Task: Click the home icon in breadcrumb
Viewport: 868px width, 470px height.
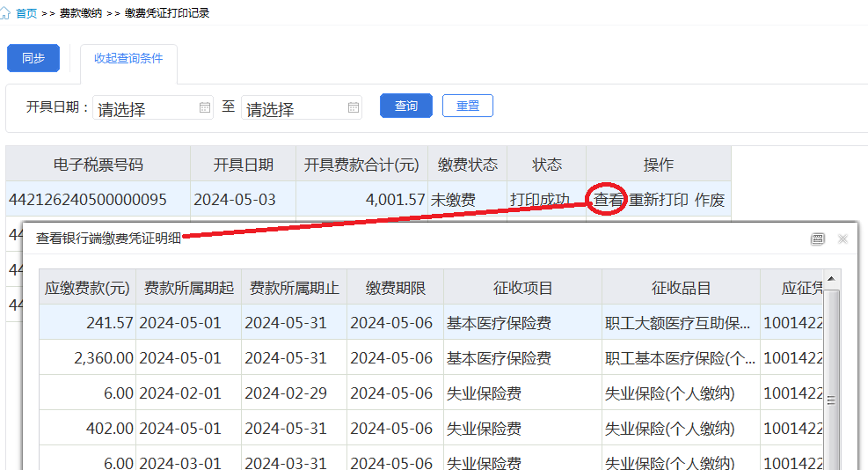Action: pos(4,12)
